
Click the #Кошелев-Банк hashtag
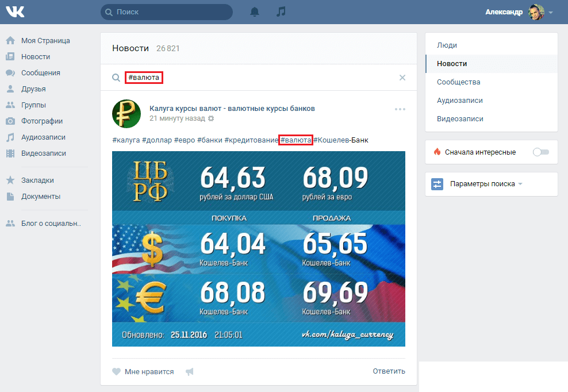pyautogui.click(x=341, y=140)
